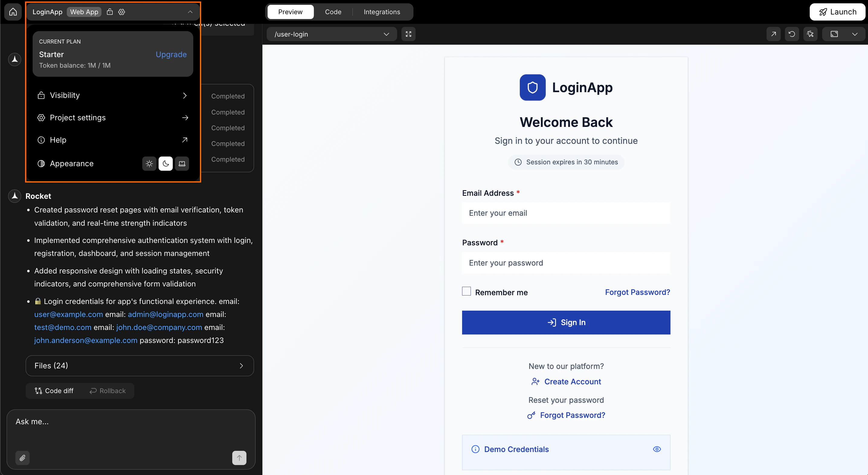Screen dimensions: 868x475
Task: Switch to the Code tab
Action: [x=333, y=11]
